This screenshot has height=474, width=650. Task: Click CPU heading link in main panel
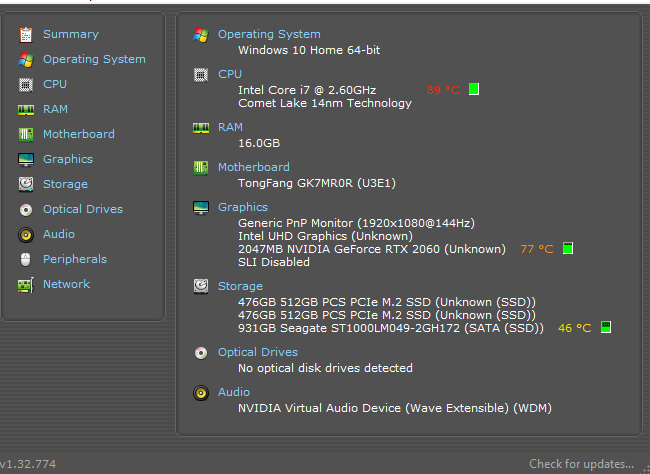230,74
